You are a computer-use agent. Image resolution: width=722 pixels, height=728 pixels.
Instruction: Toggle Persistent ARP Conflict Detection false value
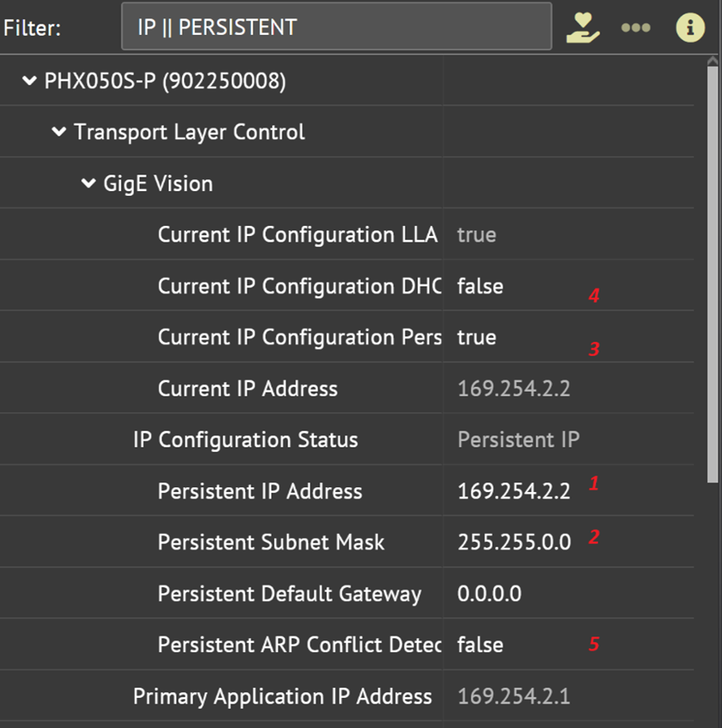click(x=480, y=644)
